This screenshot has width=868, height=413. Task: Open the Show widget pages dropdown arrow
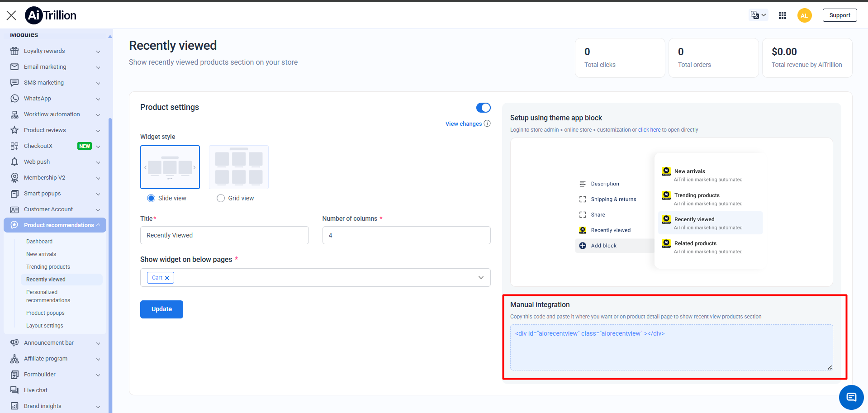point(481,278)
